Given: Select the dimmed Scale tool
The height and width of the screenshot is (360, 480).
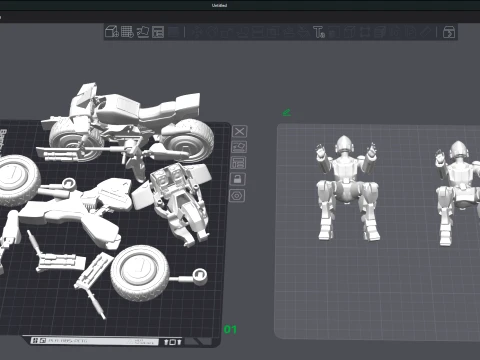Looking at the screenshot, I should click(x=226, y=32).
